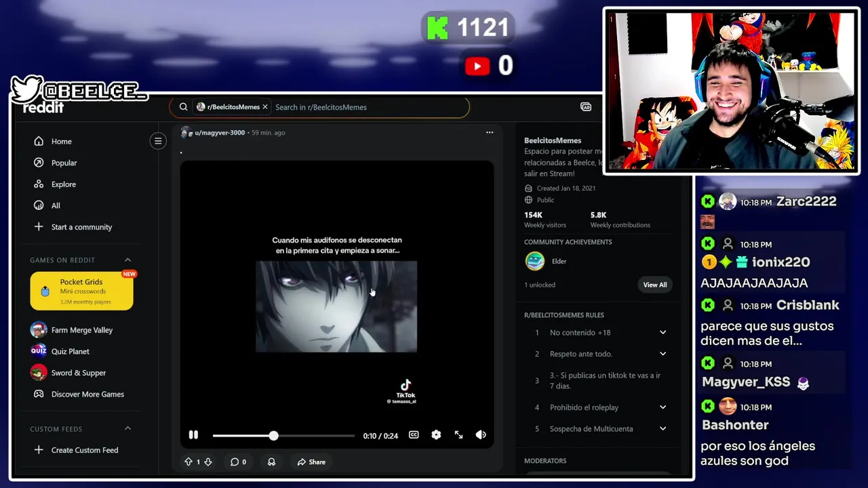Click the Discover More Games controller icon
The height and width of the screenshot is (488, 868).
point(39,394)
